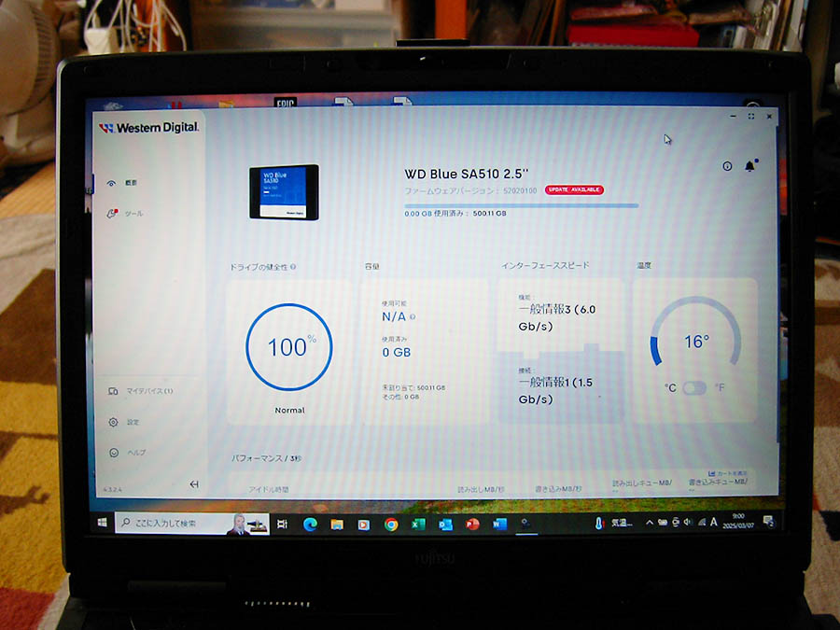This screenshot has width=840, height=630.
Task: Click the 'Normal' health status label
Action: point(290,411)
